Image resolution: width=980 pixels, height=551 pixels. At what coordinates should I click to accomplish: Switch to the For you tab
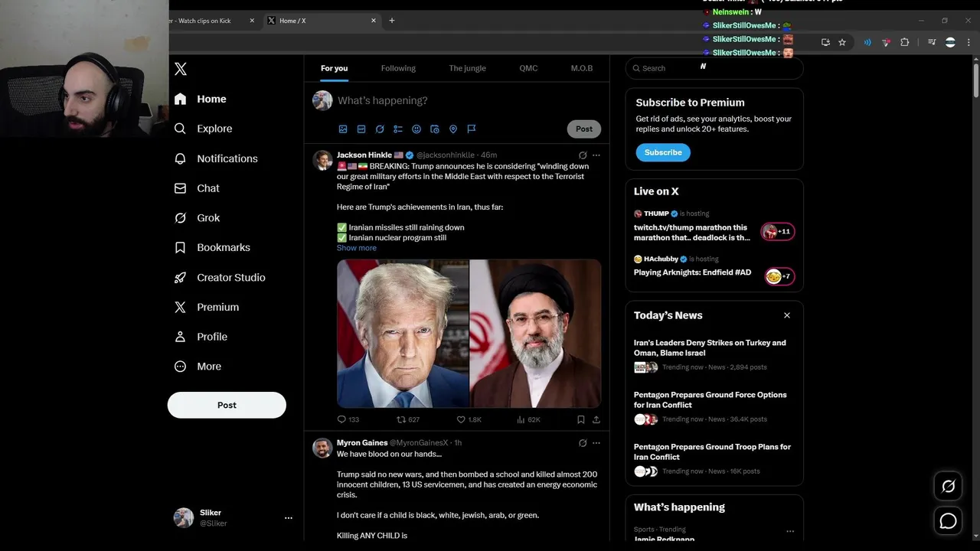click(334, 68)
